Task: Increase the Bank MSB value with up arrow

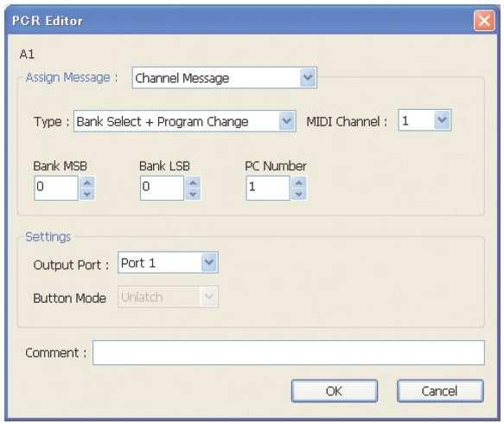Action: [x=87, y=183]
